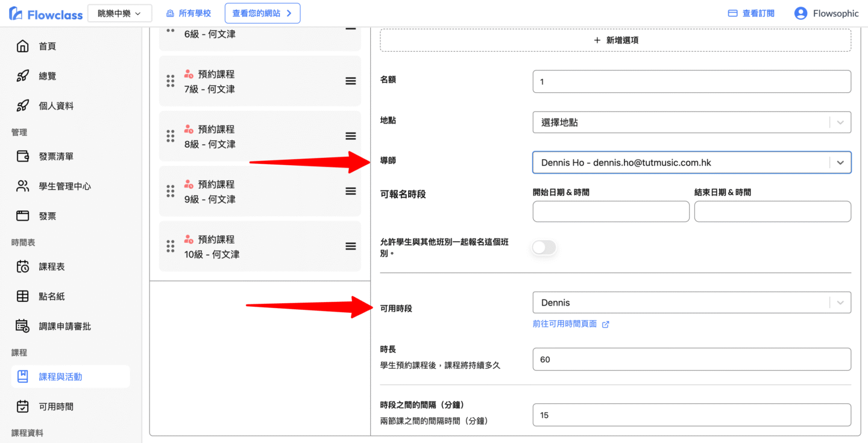Click the 查看訂閱 card icon
Screen dimensions: 868x443
click(733, 13)
